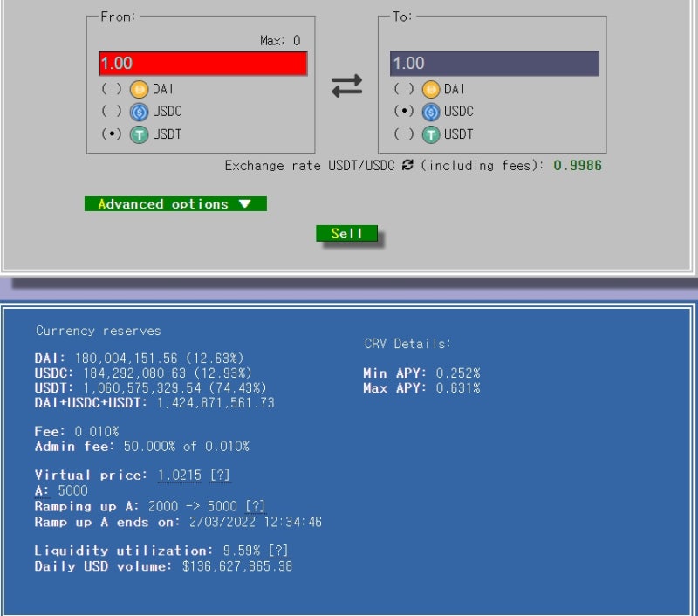
Task: Click the refresh exchange rate direction icon
Action: click(x=407, y=165)
